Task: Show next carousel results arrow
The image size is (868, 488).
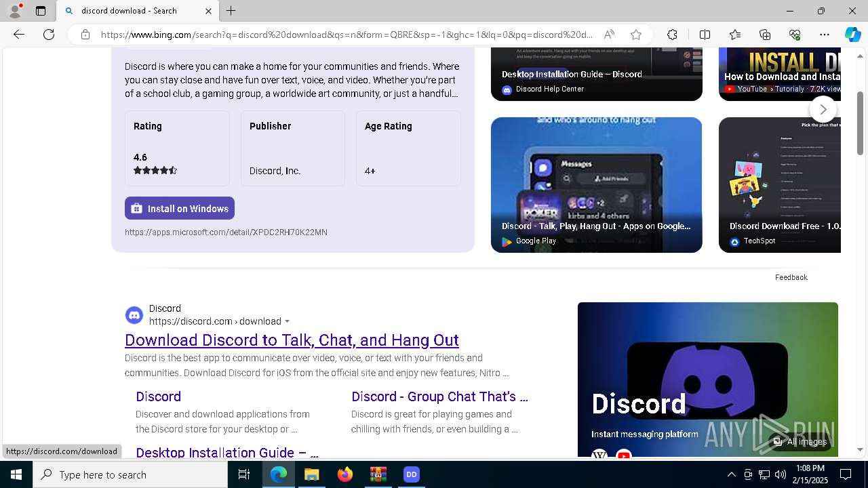Action: click(x=823, y=109)
